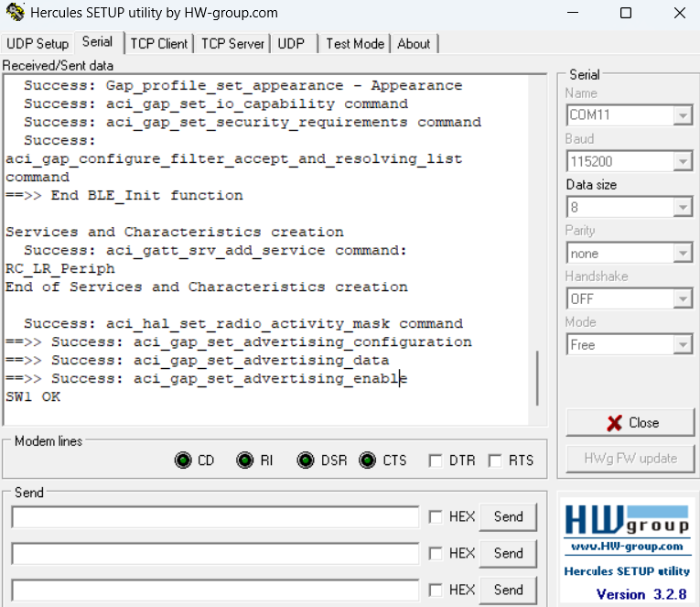Click the HWg FW update button

click(x=630, y=459)
